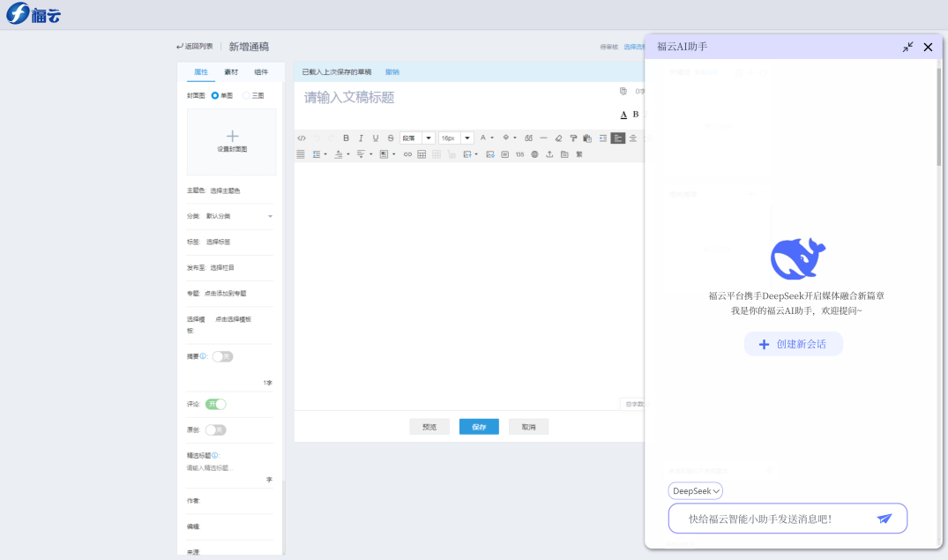Click 取消 cancel button
The image size is (948, 560).
(x=528, y=427)
